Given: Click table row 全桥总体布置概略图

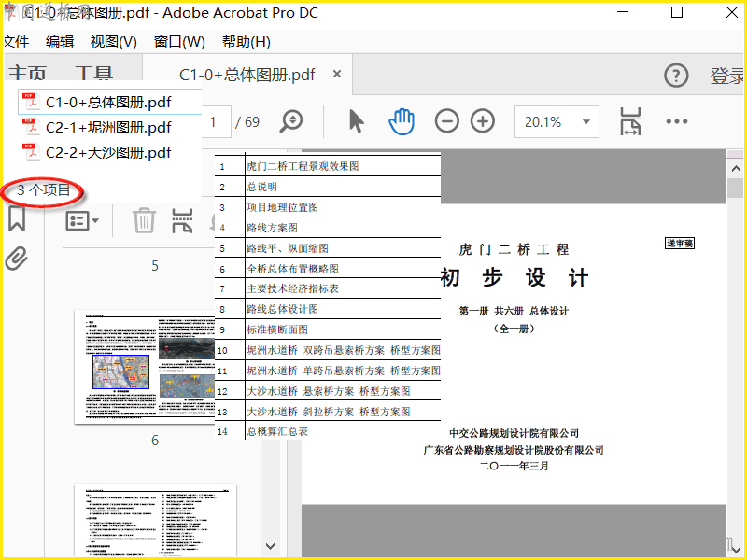Looking at the screenshot, I should click(328, 269).
